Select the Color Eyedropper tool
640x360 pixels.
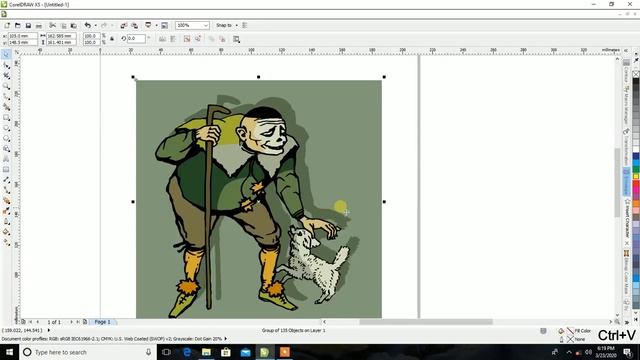6,211
